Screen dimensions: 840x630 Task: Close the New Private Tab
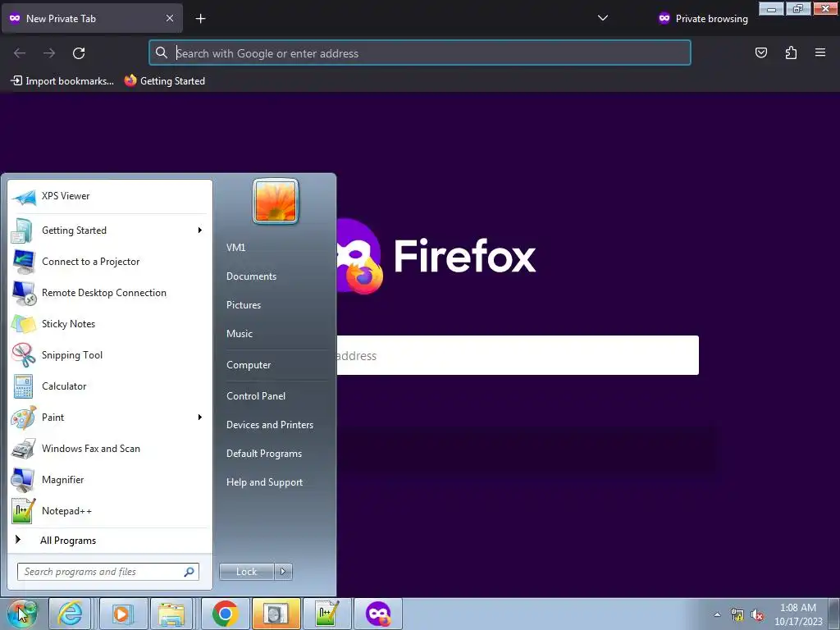[170, 18]
